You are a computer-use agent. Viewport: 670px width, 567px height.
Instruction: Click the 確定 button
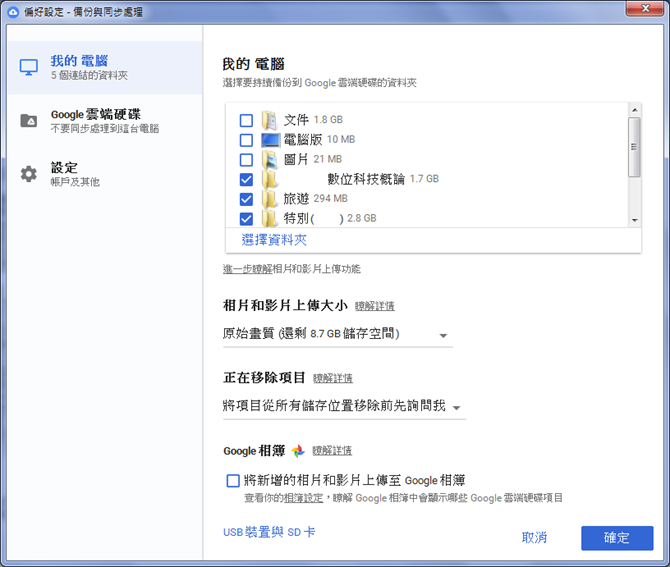pyautogui.click(x=617, y=538)
